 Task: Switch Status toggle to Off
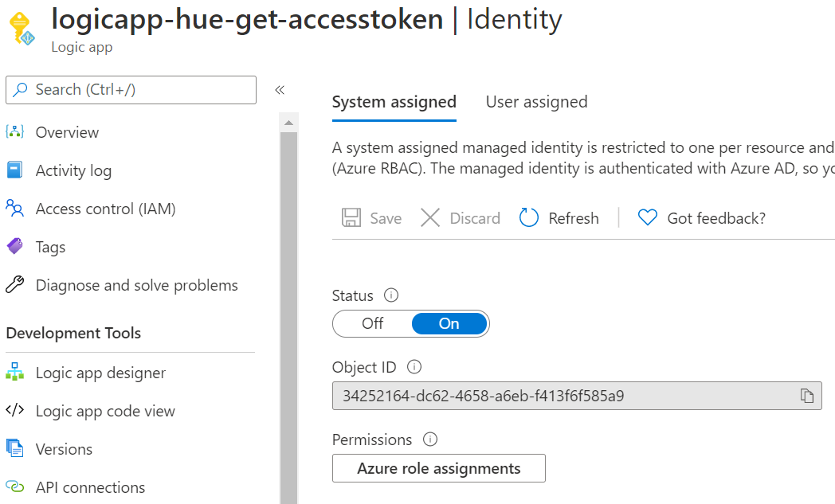(373, 323)
